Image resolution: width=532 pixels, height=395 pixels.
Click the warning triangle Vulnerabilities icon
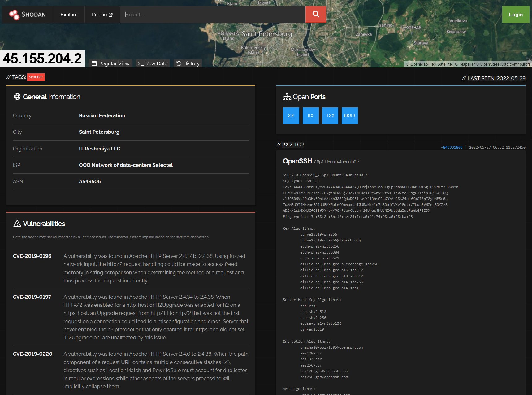coord(17,224)
